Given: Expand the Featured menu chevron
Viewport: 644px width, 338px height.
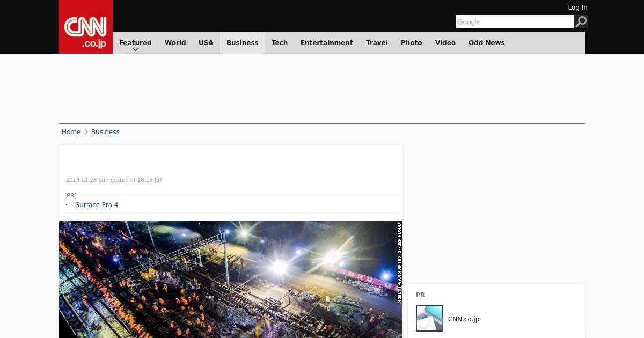Looking at the screenshot, I should click(x=135, y=50).
